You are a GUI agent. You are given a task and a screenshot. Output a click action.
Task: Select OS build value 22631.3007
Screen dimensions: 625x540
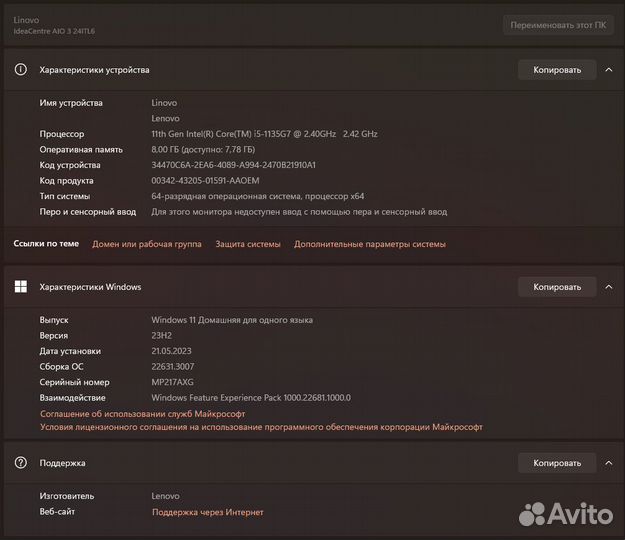click(173, 366)
